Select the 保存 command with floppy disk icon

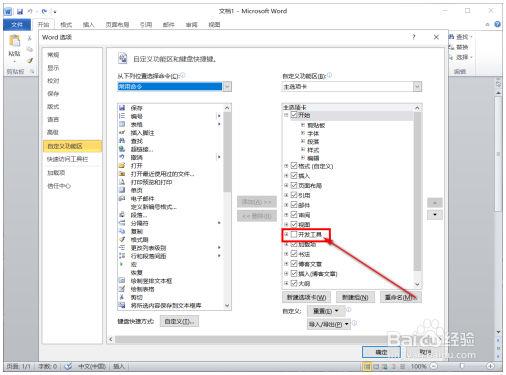pyautogui.click(x=122, y=108)
